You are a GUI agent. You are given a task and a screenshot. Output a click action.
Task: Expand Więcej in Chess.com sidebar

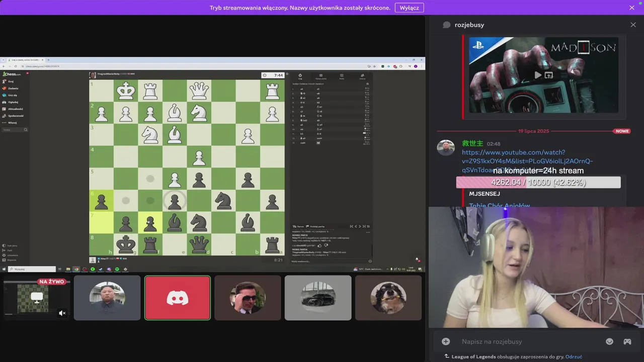[10, 123]
